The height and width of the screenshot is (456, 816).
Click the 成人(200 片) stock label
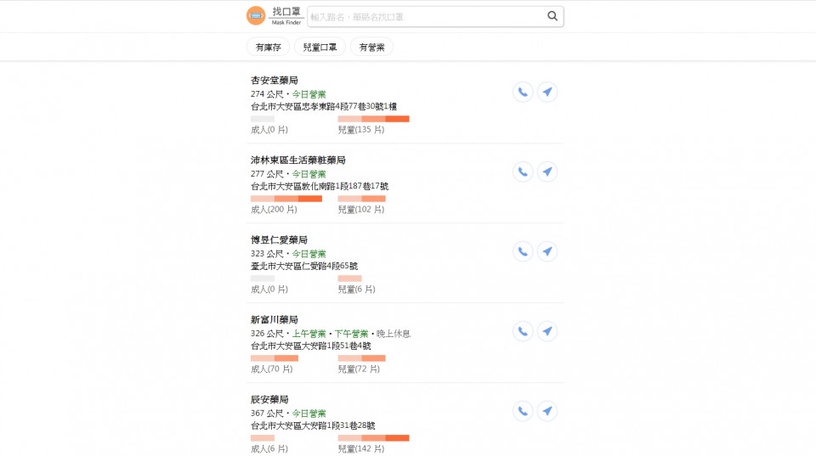274,209
